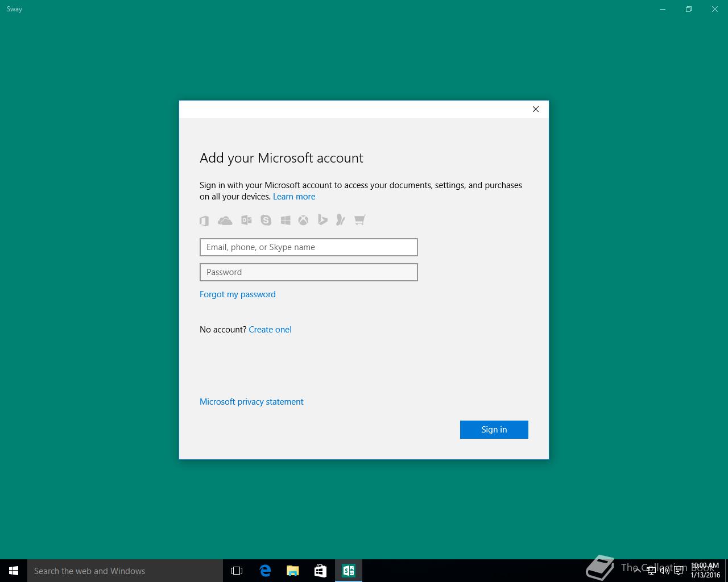Open File Explorer from taskbar
The width and height of the screenshot is (728, 582).
(293, 571)
